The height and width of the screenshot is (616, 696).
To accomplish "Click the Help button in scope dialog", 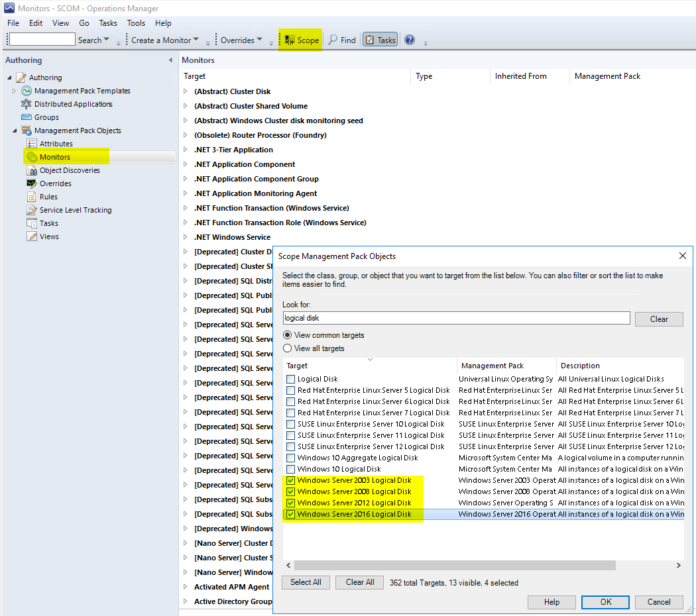I will pos(551,602).
